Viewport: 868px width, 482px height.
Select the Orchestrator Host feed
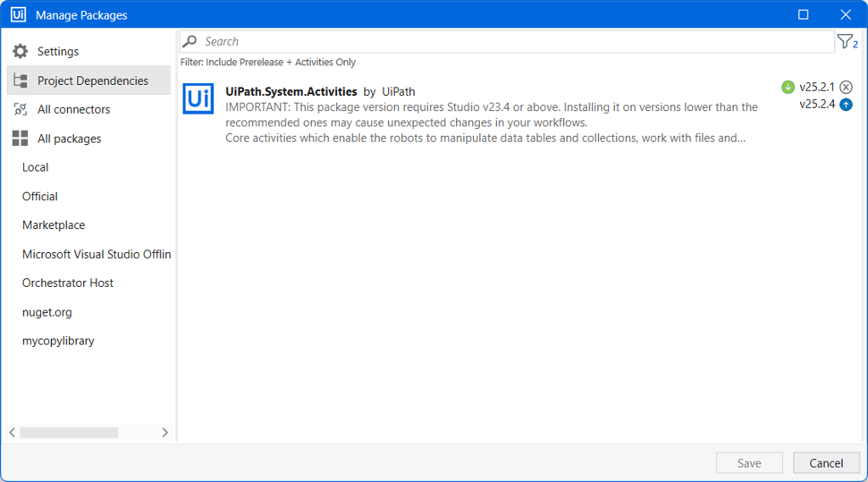pos(68,283)
